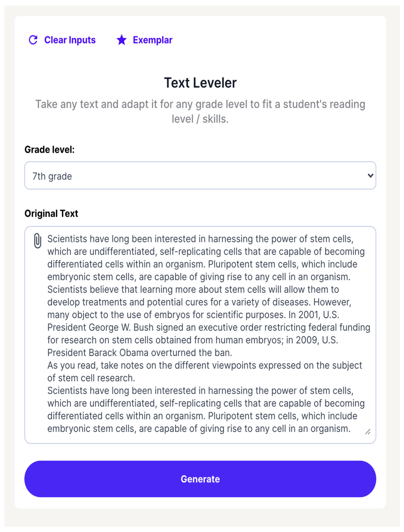The height and width of the screenshot is (532, 404).
Task: Click the paperclip attachment icon
Action: (x=37, y=241)
